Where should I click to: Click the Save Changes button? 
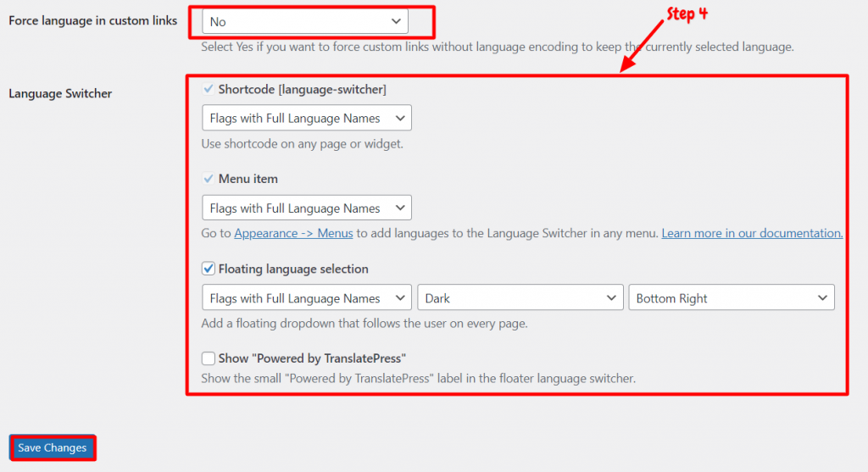tap(52, 447)
